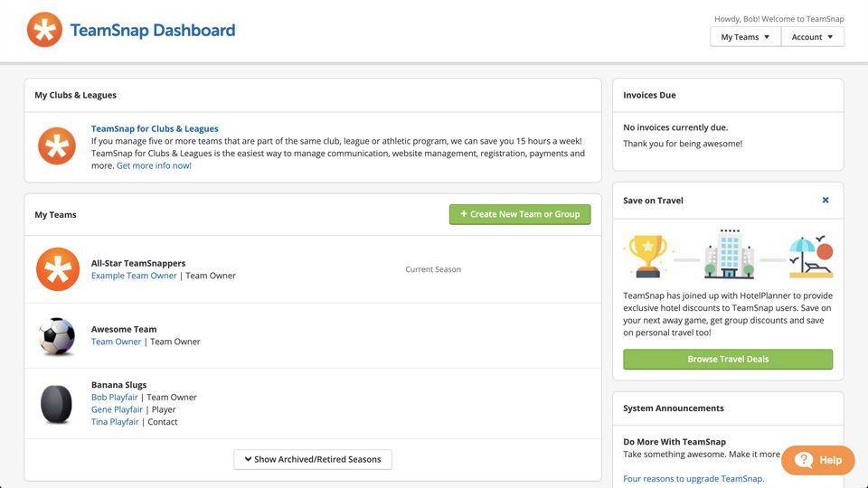Click Thank you for being awesome text
Image resolution: width=868 pixels, height=488 pixels.
pos(684,144)
